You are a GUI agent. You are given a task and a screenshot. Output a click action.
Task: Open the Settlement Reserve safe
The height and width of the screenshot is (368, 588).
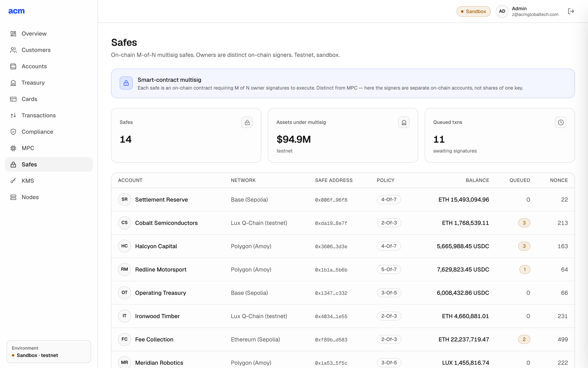(x=343, y=200)
